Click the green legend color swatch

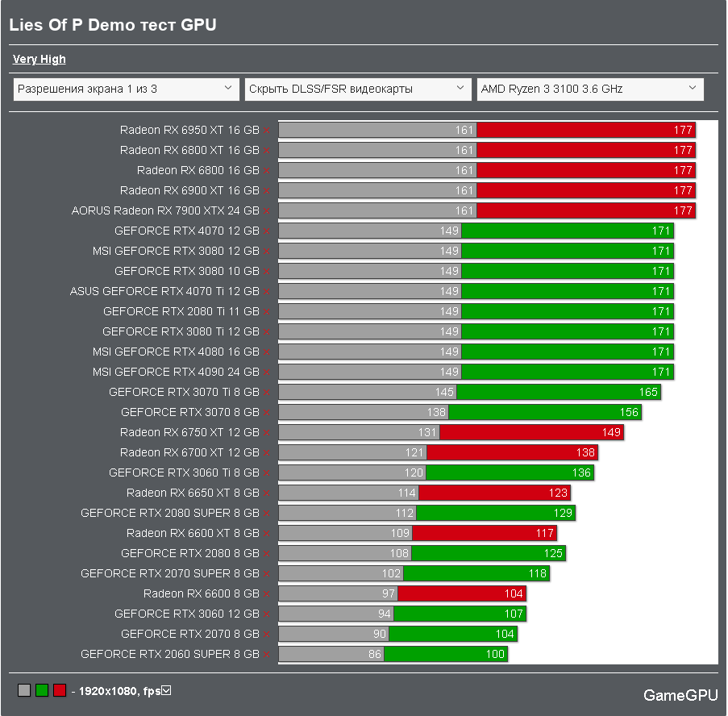(42, 690)
